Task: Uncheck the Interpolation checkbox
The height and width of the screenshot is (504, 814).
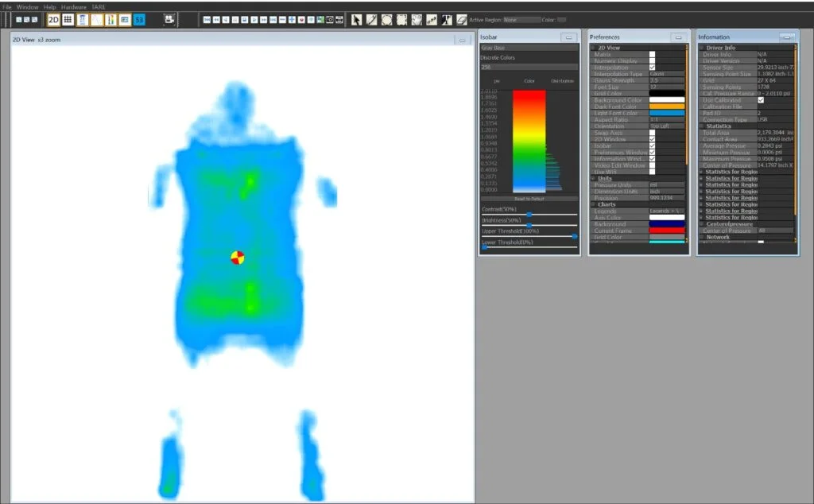Action: pos(653,68)
